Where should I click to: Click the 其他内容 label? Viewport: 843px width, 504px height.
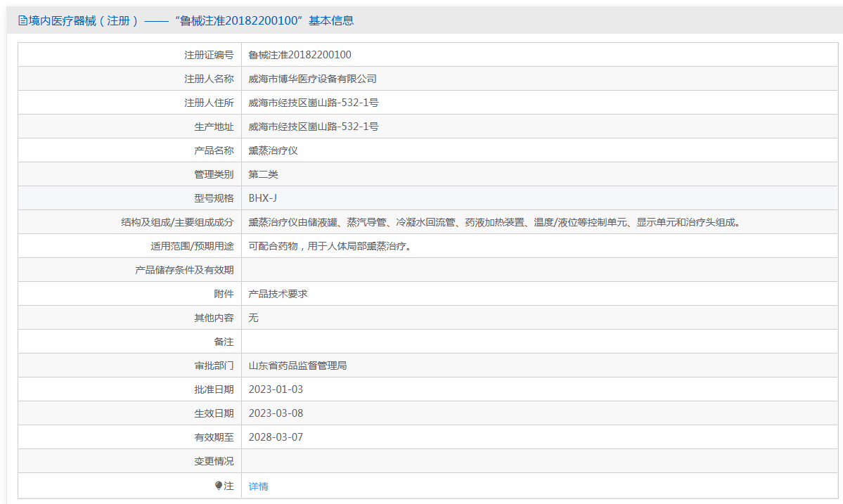[x=214, y=318]
